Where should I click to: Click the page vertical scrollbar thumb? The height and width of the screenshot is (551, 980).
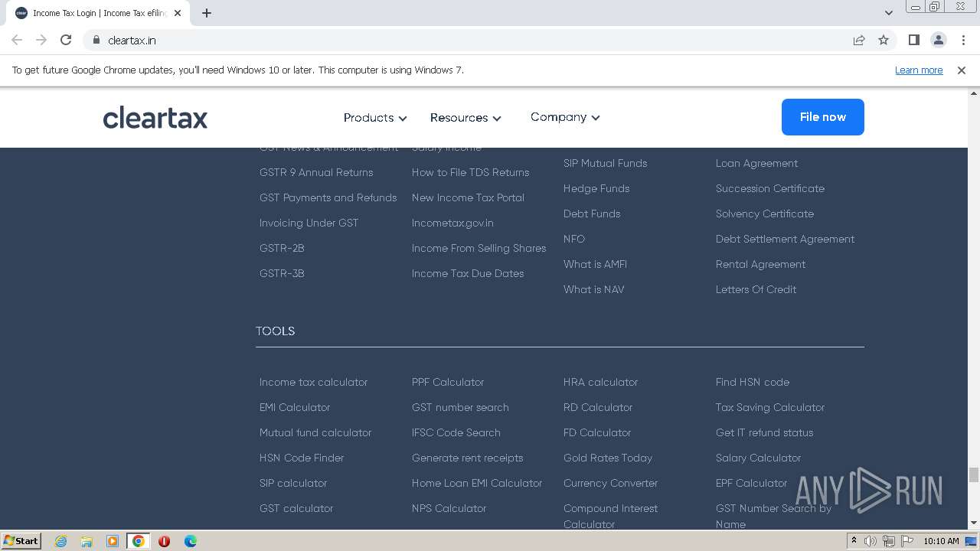(x=974, y=474)
